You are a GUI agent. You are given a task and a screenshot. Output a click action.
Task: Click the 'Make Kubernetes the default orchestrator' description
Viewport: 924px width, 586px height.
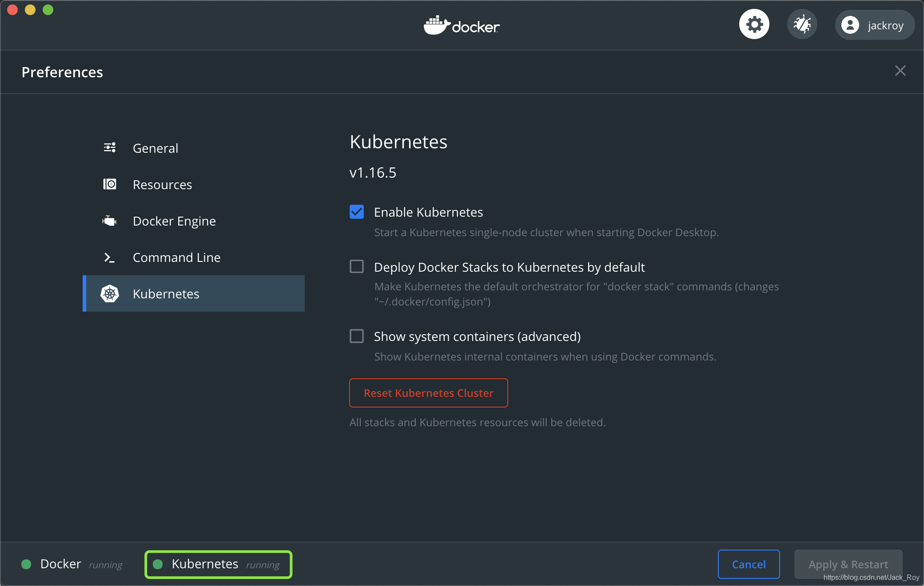(577, 294)
